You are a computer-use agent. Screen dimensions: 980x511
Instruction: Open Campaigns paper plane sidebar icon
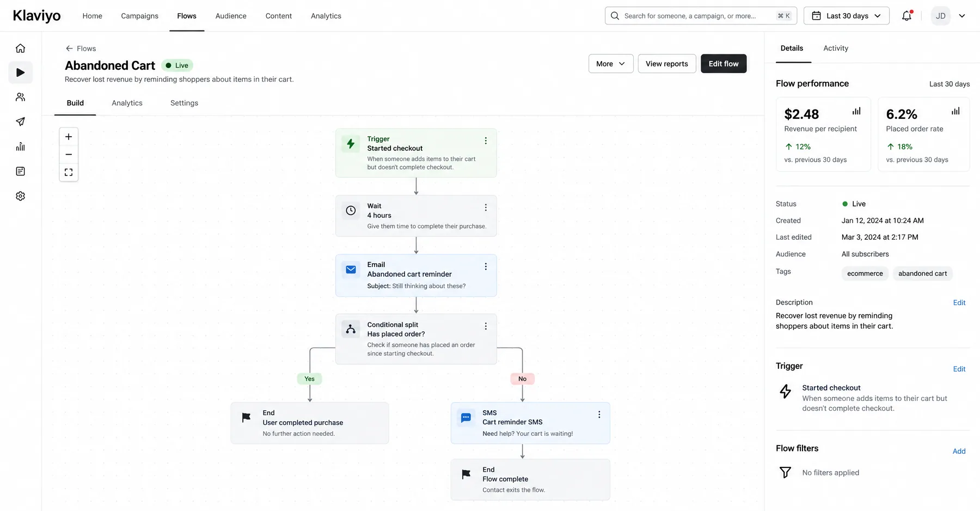pyautogui.click(x=20, y=121)
